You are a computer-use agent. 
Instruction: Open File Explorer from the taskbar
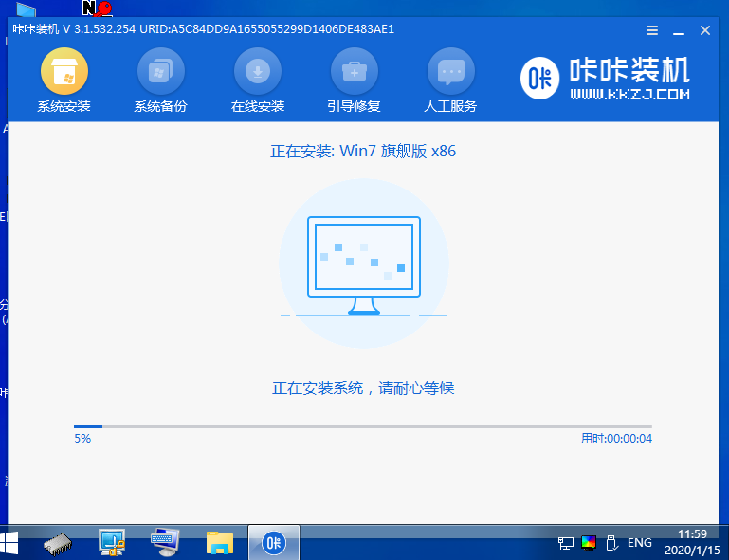coord(220,543)
